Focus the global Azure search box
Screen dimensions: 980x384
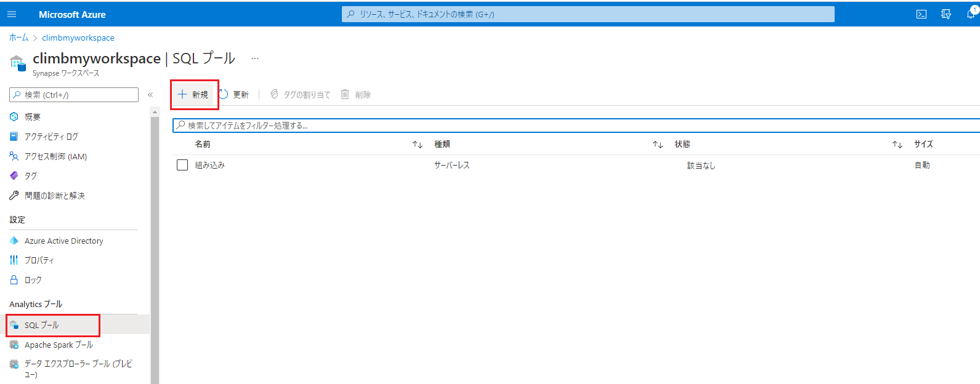tap(588, 14)
